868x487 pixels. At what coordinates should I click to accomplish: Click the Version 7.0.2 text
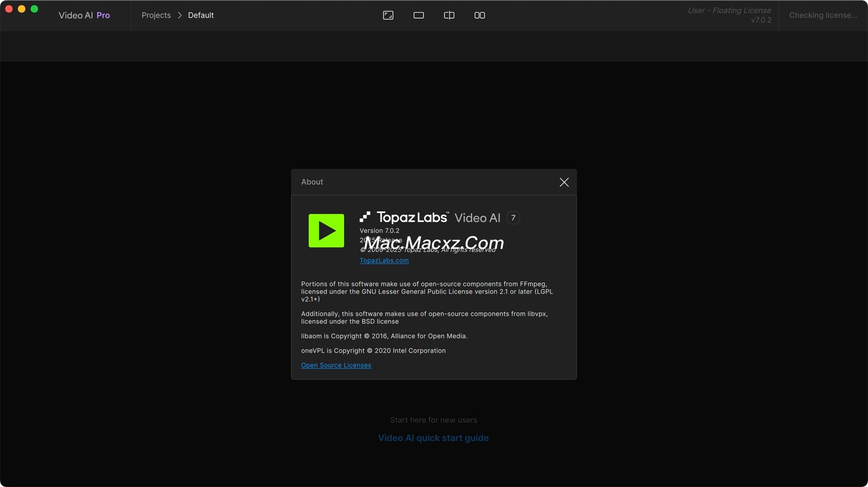click(379, 231)
